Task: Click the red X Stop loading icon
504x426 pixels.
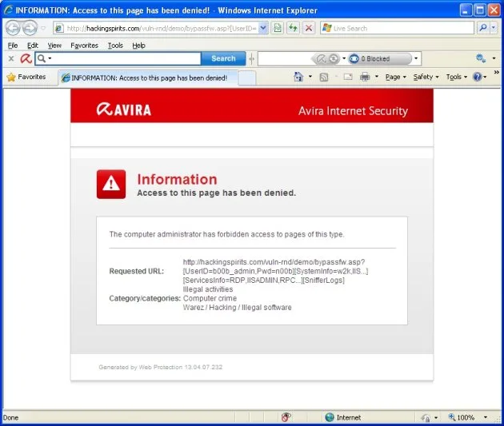Action: click(309, 28)
